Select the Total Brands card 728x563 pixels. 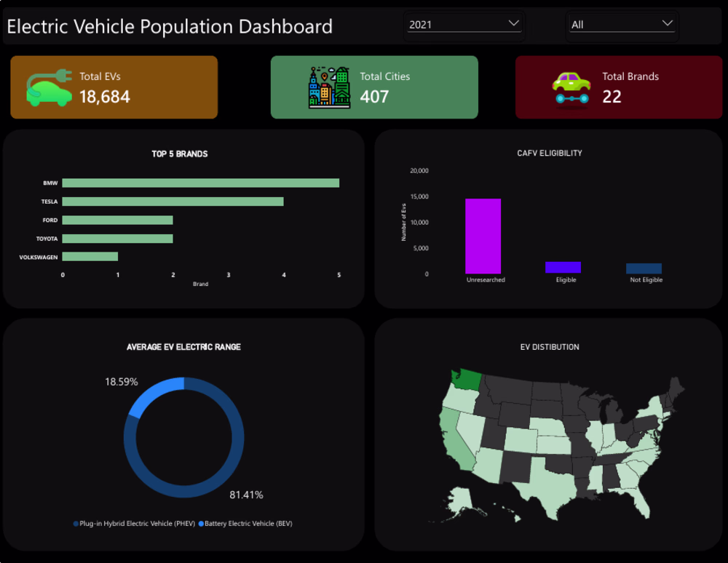pyautogui.click(x=619, y=87)
